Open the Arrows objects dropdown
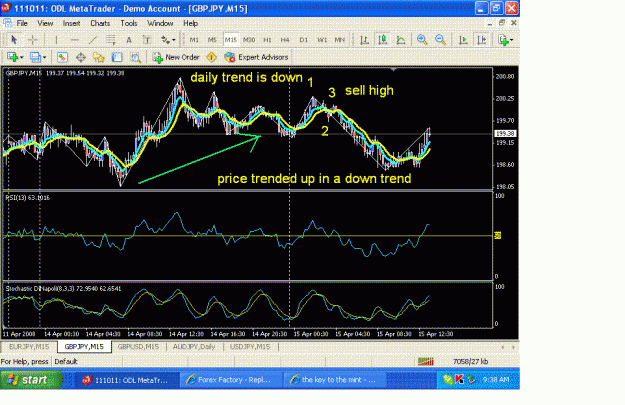625x405 pixels. tap(167, 40)
